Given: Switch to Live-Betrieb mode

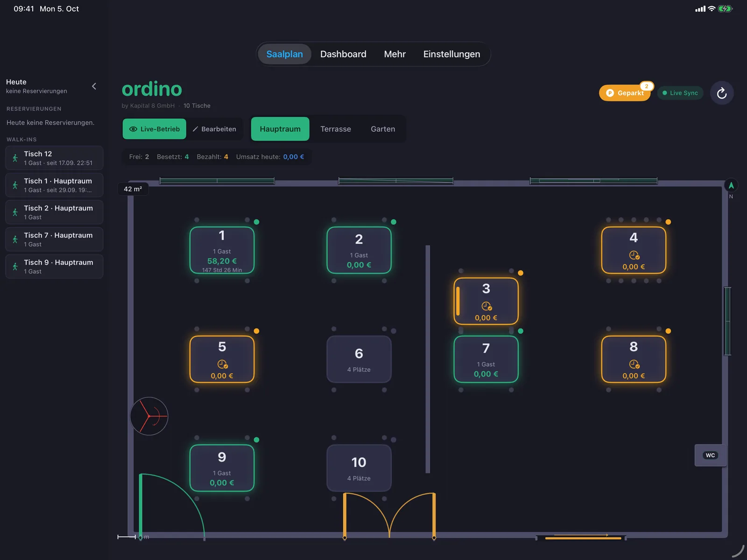Looking at the screenshot, I should (155, 129).
